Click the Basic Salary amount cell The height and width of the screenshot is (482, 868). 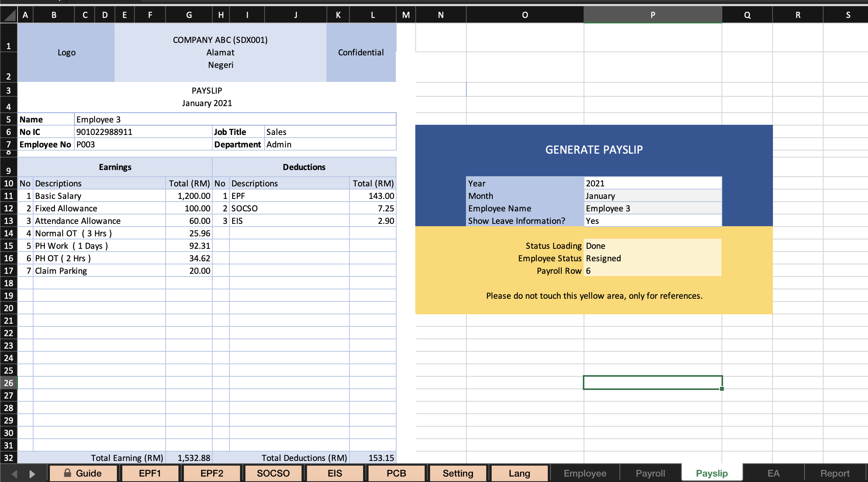[x=189, y=196]
